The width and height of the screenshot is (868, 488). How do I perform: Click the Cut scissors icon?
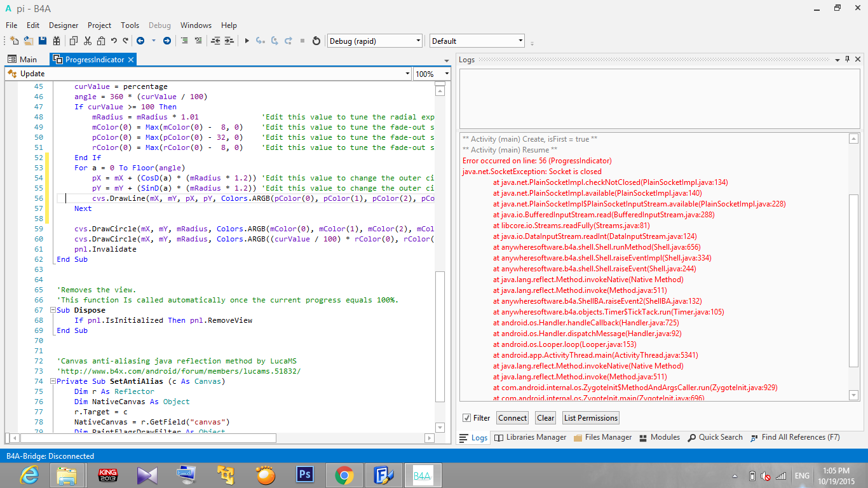tap(87, 41)
